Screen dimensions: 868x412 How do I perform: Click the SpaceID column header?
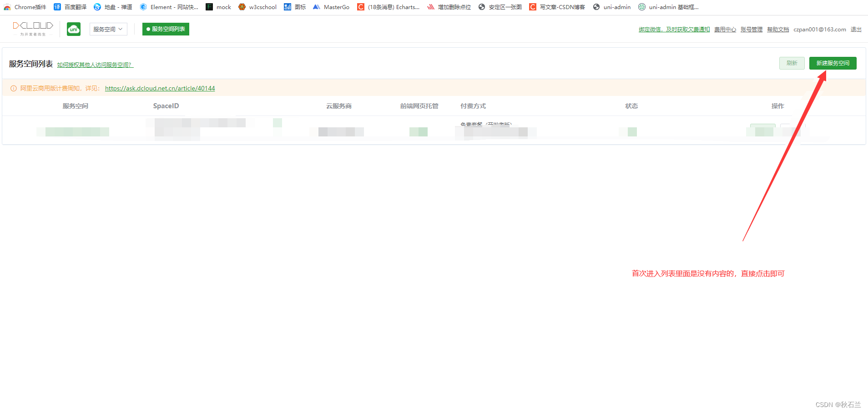coord(166,106)
